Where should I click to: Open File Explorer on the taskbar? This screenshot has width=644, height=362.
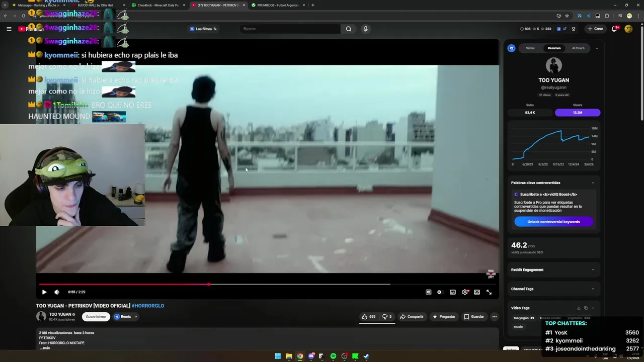(289, 356)
